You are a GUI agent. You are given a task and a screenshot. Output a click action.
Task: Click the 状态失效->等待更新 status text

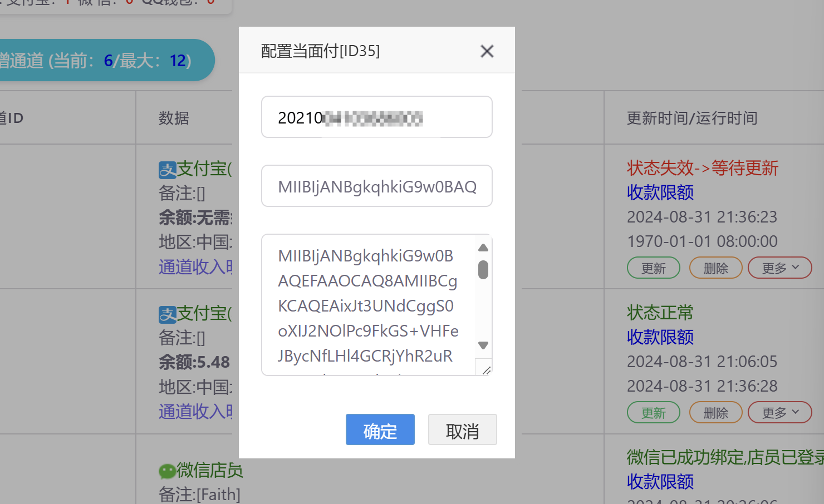[x=703, y=168]
